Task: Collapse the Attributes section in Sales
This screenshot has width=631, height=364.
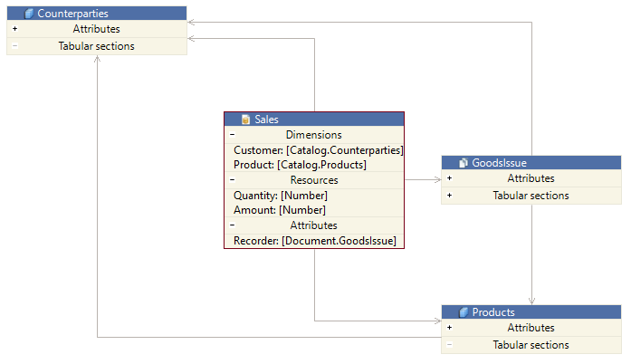Action: tap(232, 225)
